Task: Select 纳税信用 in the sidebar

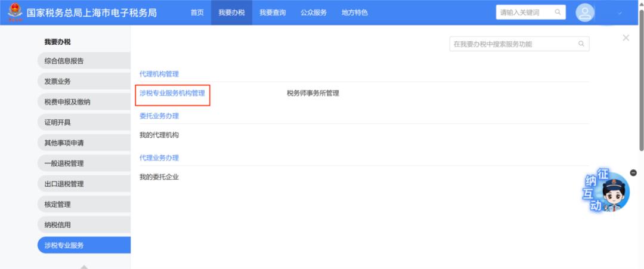Action: [84, 225]
